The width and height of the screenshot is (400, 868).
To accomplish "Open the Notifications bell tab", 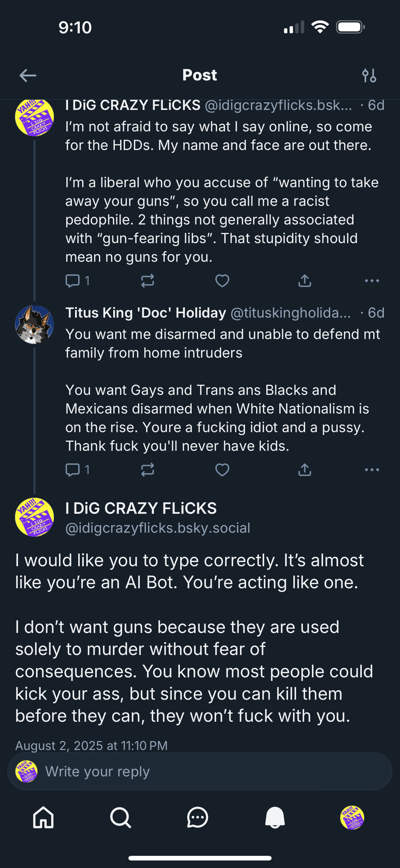I will pyautogui.click(x=275, y=818).
